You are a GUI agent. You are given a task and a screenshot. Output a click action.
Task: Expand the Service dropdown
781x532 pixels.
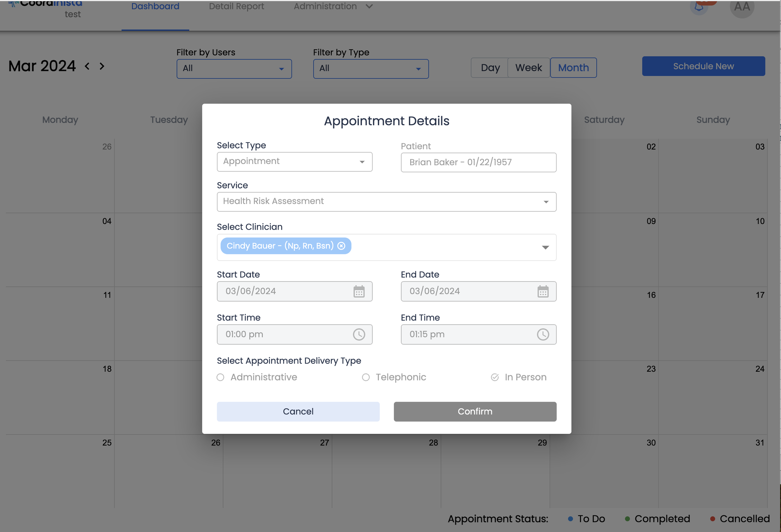point(386,201)
